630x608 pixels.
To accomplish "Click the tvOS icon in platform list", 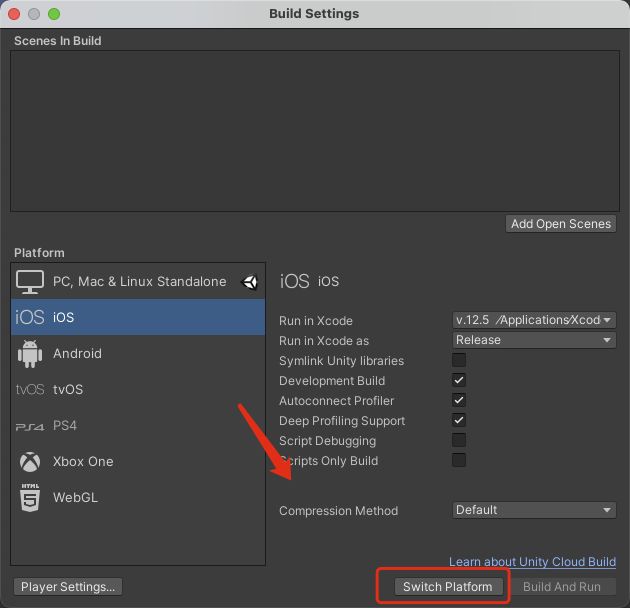I will (x=30, y=389).
